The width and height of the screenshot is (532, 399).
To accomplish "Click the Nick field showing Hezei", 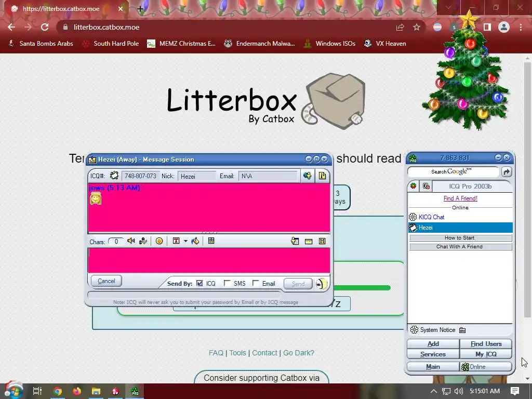I will pos(197,176).
